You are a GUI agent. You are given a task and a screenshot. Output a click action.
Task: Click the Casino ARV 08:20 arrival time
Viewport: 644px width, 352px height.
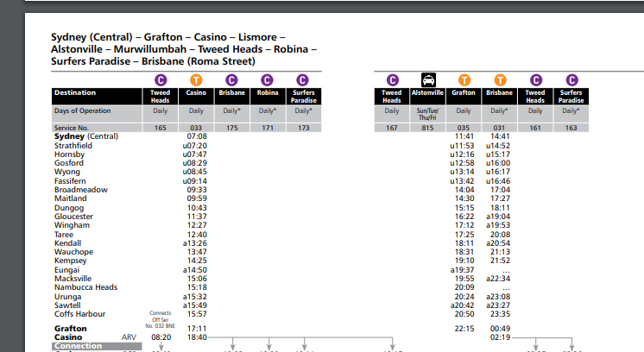[161, 338]
